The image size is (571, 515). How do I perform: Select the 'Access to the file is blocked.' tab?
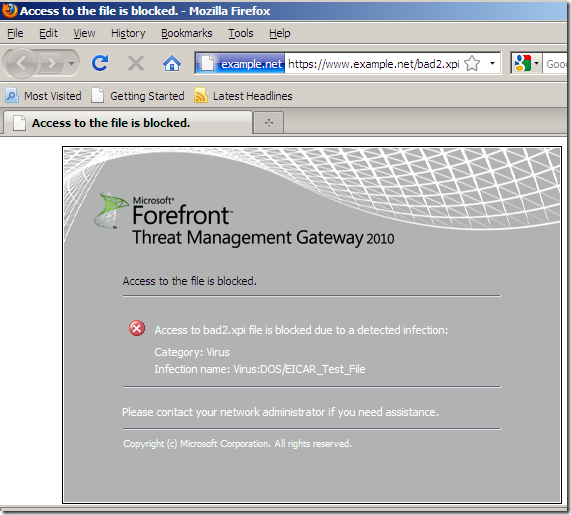click(127, 123)
